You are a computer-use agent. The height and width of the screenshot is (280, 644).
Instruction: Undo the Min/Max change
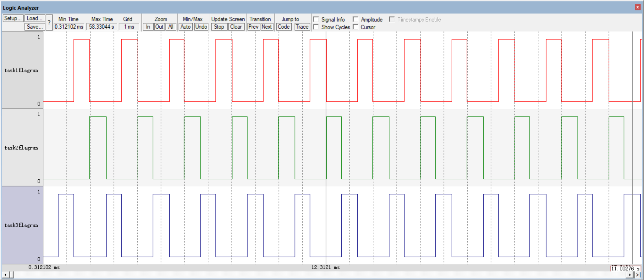(x=201, y=27)
